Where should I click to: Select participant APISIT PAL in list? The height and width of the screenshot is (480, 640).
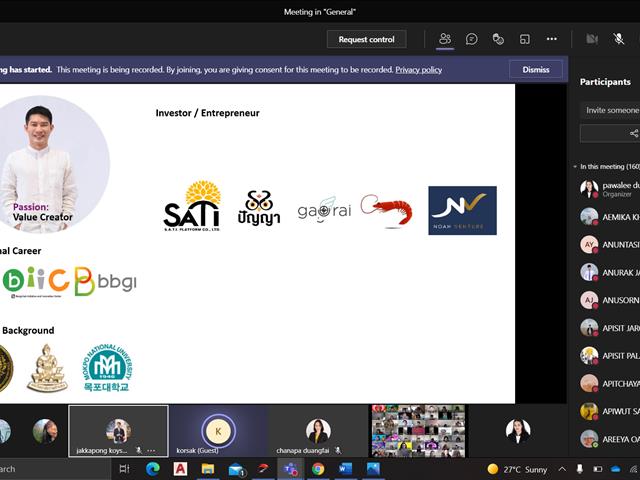coord(610,356)
